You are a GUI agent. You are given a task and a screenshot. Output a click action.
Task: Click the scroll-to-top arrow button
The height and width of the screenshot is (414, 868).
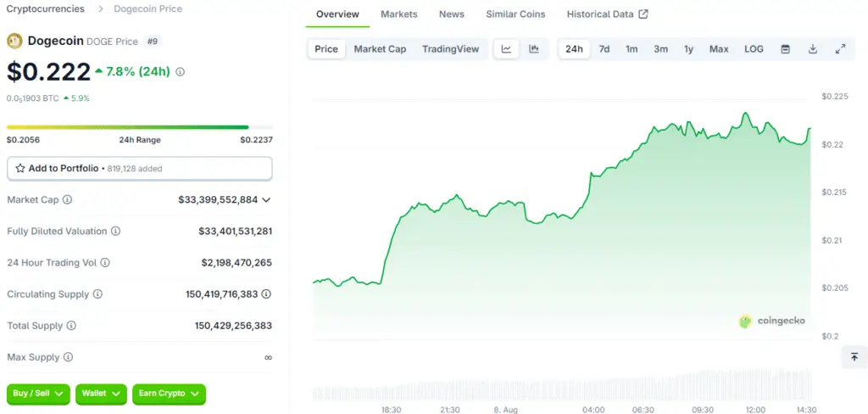(x=854, y=357)
